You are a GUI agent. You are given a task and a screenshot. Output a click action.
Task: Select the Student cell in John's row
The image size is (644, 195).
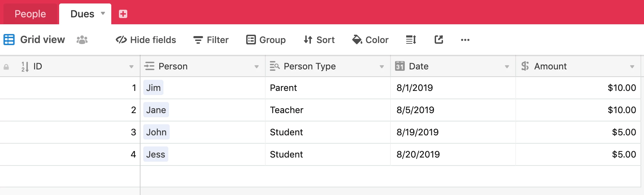point(328,132)
